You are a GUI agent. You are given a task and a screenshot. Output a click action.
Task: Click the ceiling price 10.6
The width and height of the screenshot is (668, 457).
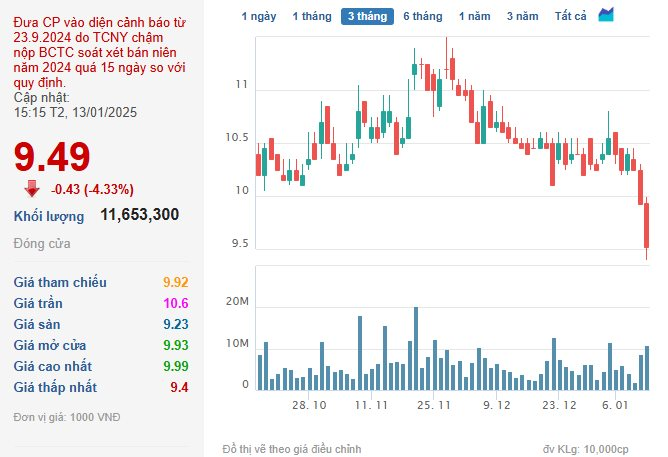(x=176, y=303)
